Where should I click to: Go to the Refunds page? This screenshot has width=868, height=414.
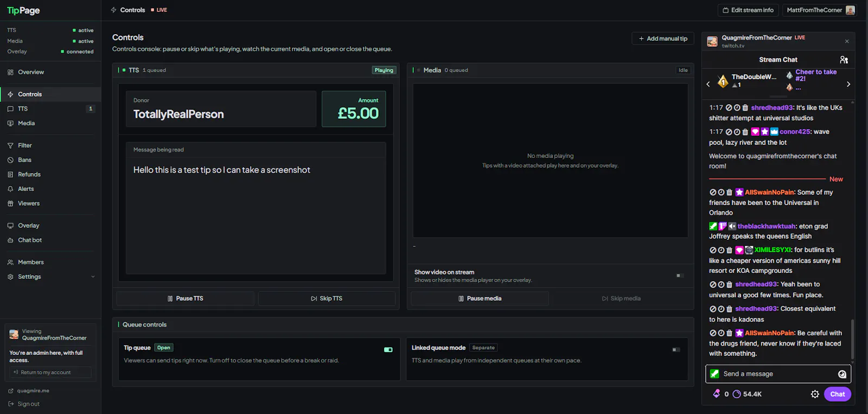tap(50, 175)
